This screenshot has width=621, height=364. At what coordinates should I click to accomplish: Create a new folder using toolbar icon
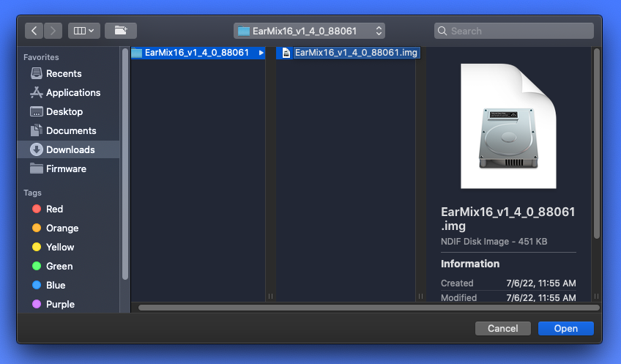(x=121, y=31)
